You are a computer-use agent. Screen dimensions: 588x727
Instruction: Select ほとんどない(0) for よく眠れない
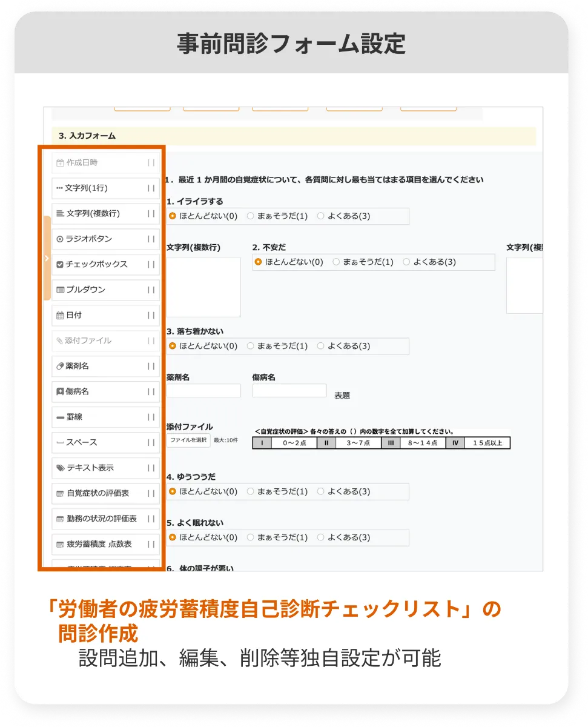tap(173, 537)
